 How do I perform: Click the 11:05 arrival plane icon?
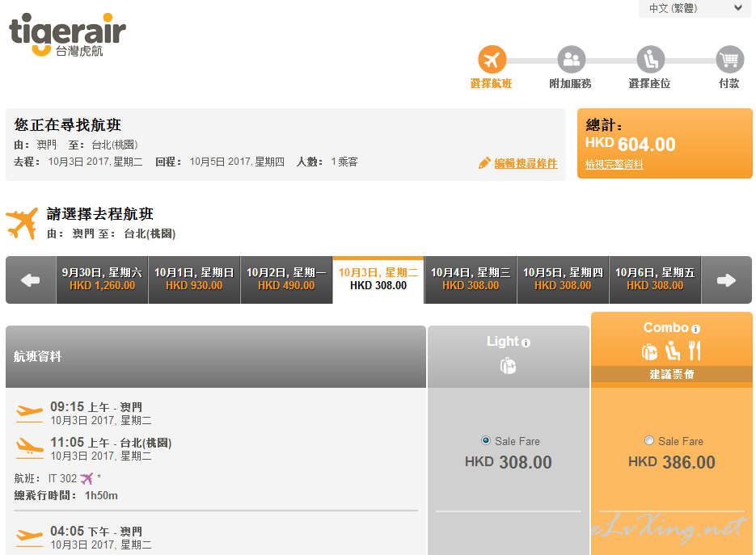(x=29, y=448)
